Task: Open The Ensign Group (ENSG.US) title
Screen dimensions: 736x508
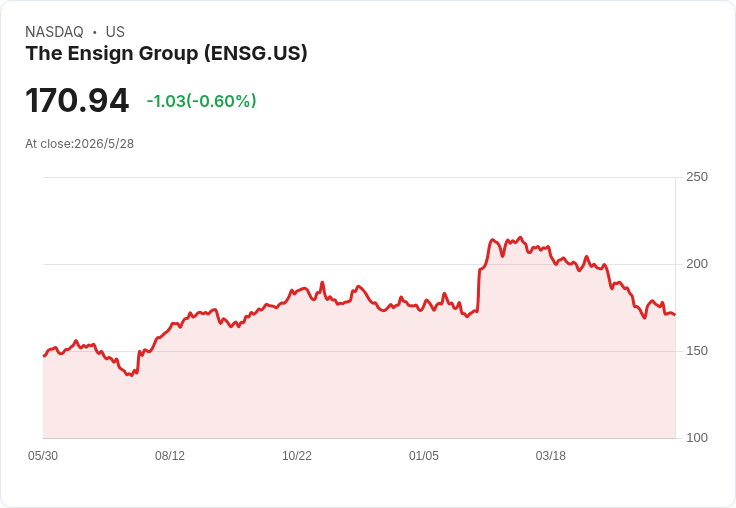Action: (167, 53)
